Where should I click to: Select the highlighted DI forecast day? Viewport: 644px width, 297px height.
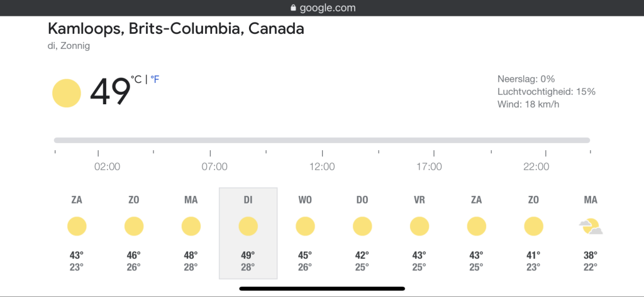248,232
